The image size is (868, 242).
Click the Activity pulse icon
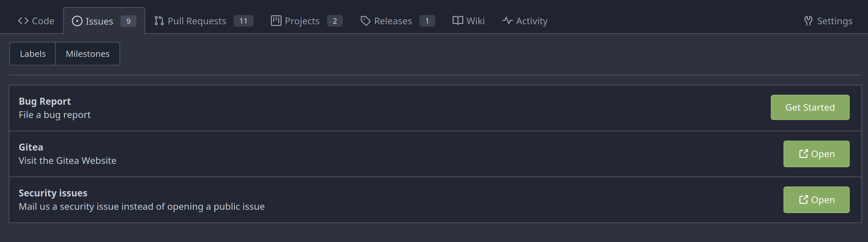pos(508,21)
